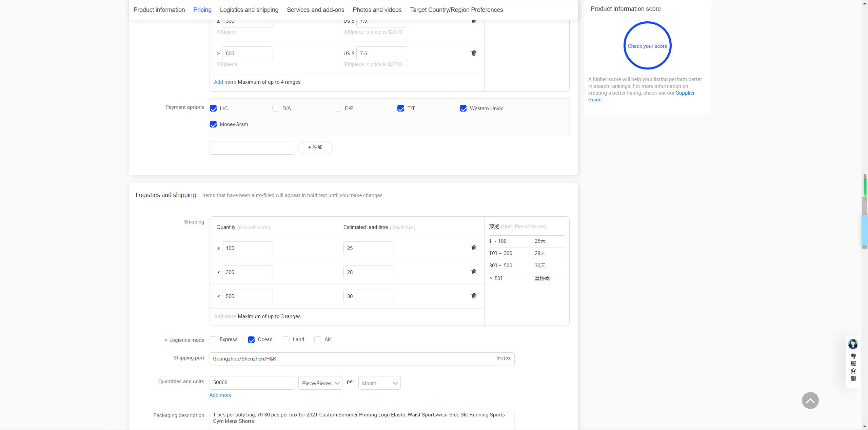
Task: Click the +添加 payment option button
Action: pyautogui.click(x=315, y=148)
